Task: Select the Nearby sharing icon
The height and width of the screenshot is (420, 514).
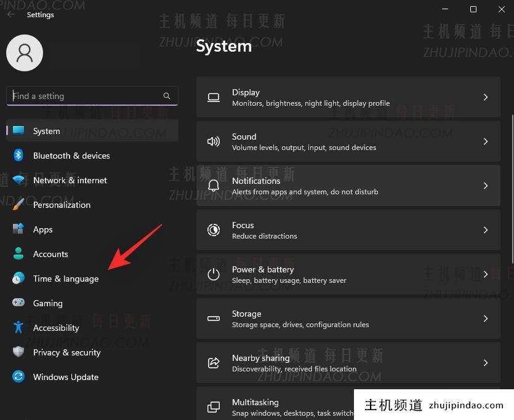Action: (x=213, y=363)
